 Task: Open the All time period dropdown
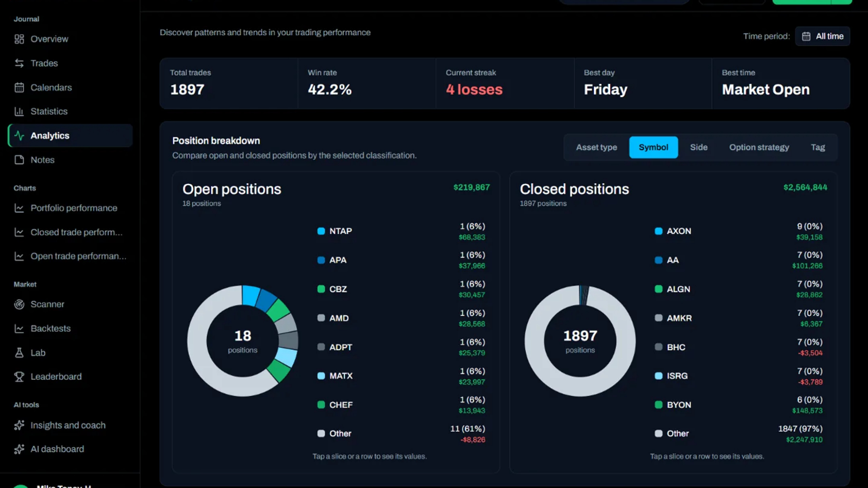pos(822,36)
